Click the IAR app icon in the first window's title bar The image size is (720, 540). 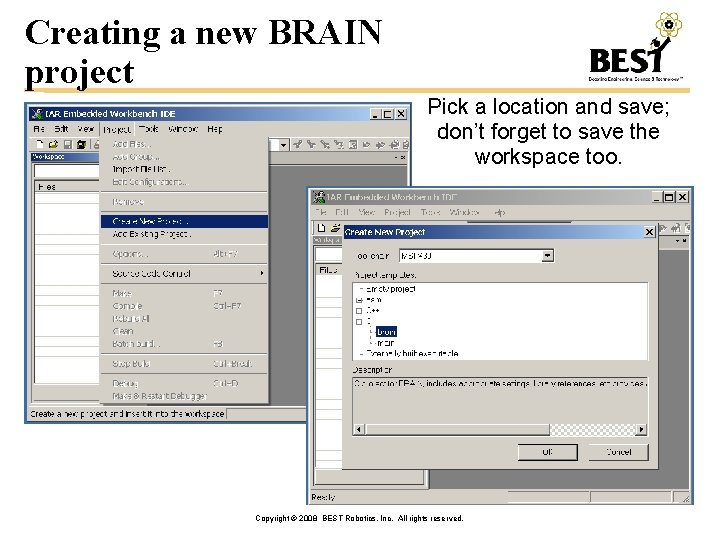click(x=37, y=113)
